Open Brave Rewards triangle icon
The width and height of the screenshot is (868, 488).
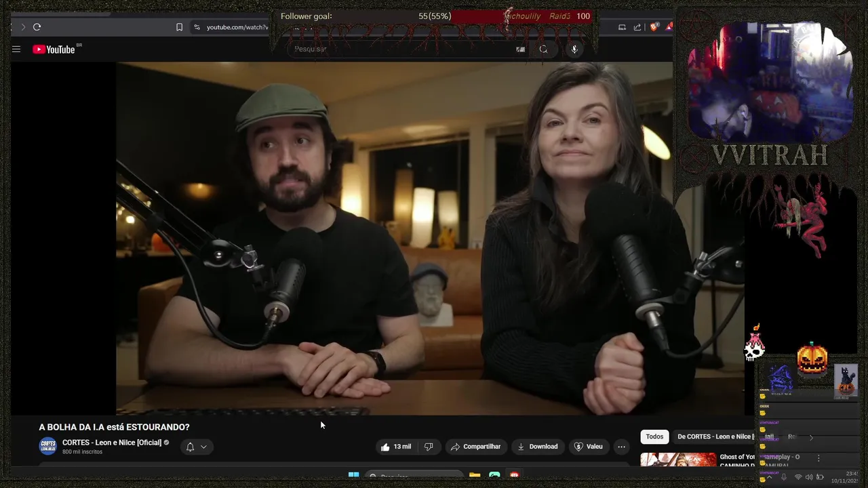pos(669,27)
